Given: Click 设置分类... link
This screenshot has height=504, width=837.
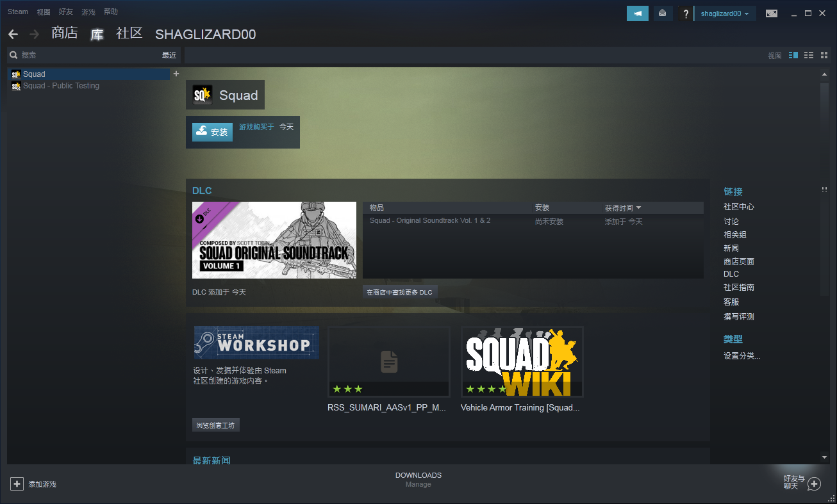Looking at the screenshot, I should pyautogui.click(x=742, y=356).
